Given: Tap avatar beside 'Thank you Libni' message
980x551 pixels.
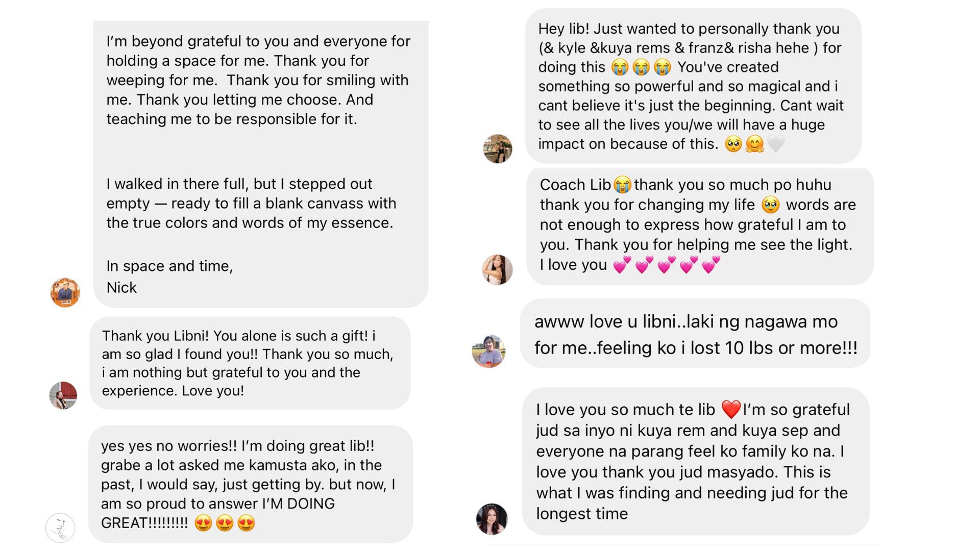Looking at the screenshot, I should (x=63, y=395).
